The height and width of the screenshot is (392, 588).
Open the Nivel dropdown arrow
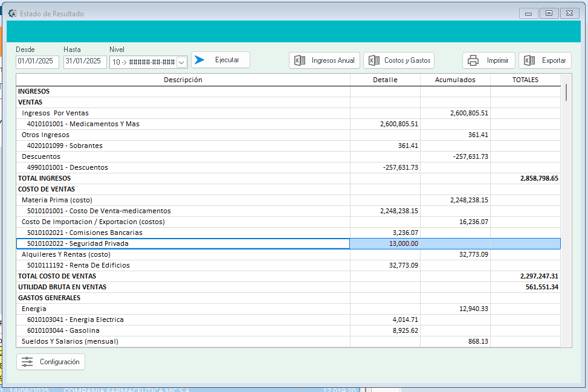[181, 62]
